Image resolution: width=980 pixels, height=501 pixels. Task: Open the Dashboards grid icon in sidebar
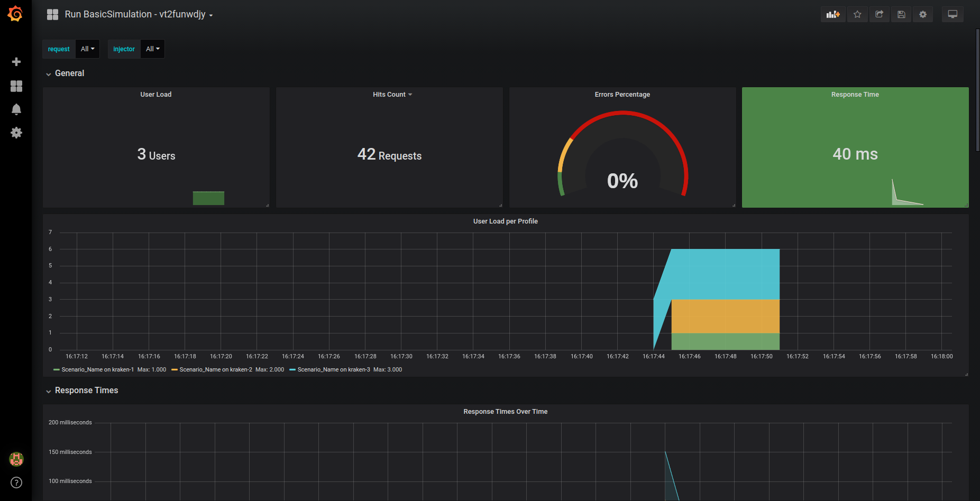[x=16, y=86]
